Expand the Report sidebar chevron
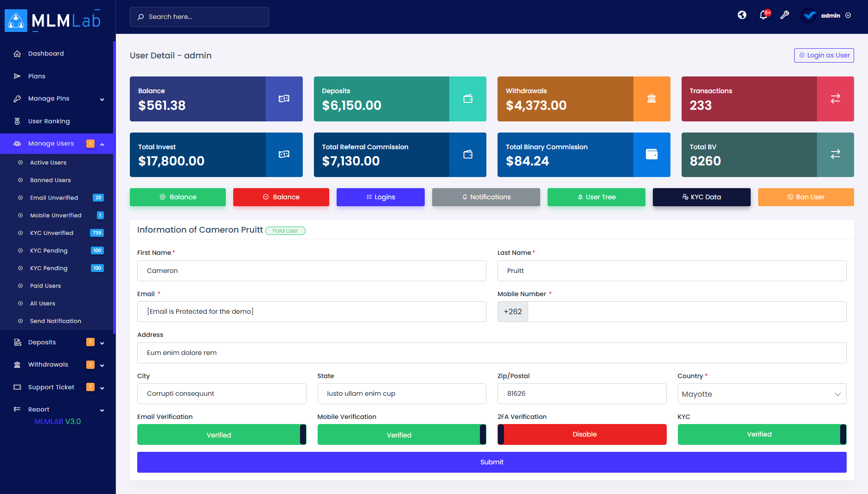 coord(102,410)
